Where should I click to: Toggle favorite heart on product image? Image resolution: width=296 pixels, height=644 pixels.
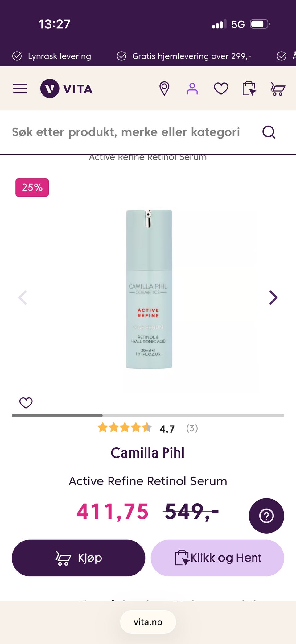point(26,403)
